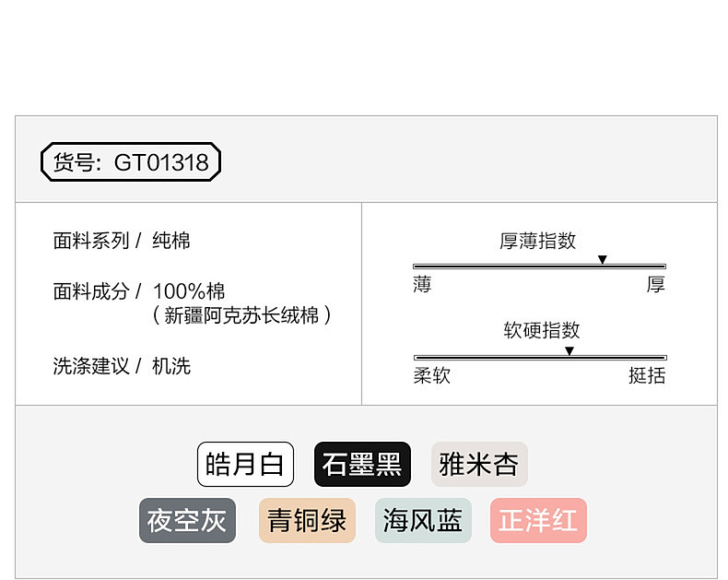The height and width of the screenshot is (580, 728).
Task: Pick the 海风蓝 color option
Action: click(423, 521)
